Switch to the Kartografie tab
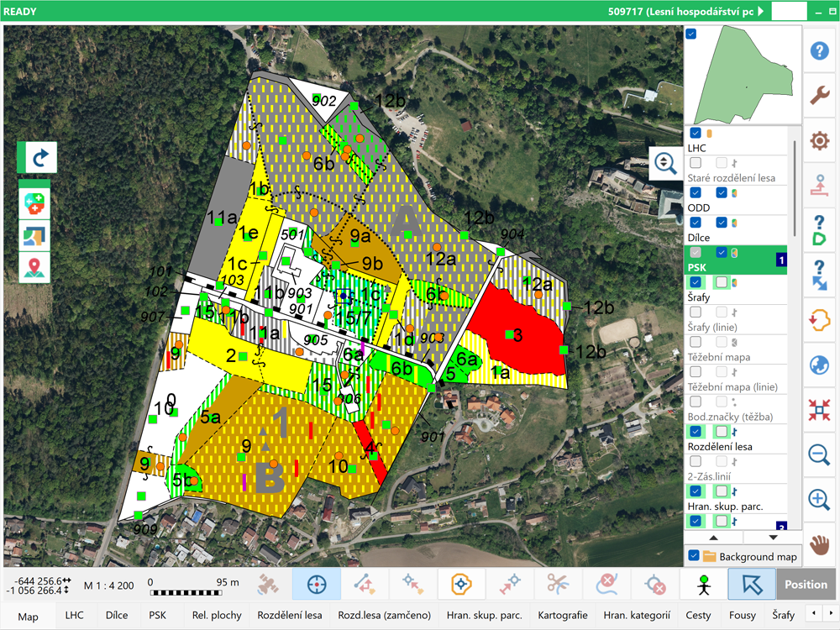Image resolution: width=840 pixels, height=630 pixels. tap(562, 616)
